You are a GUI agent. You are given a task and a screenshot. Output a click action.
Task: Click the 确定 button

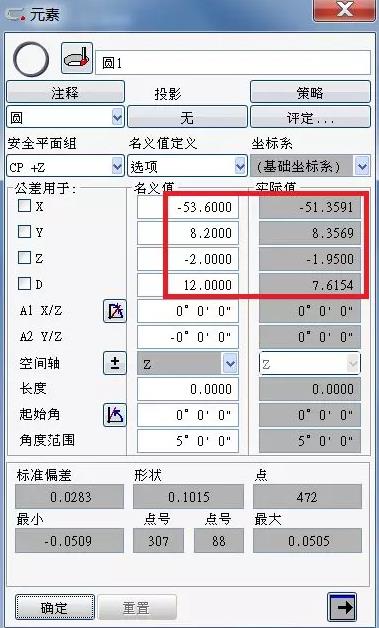click(55, 607)
